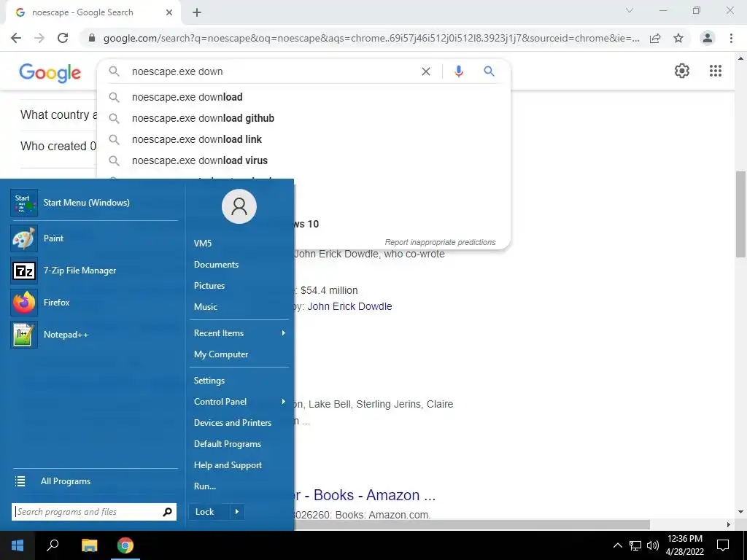Reload the current page
Image resolution: width=747 pixels, height=560 pixels.
(x=63, y=38)
